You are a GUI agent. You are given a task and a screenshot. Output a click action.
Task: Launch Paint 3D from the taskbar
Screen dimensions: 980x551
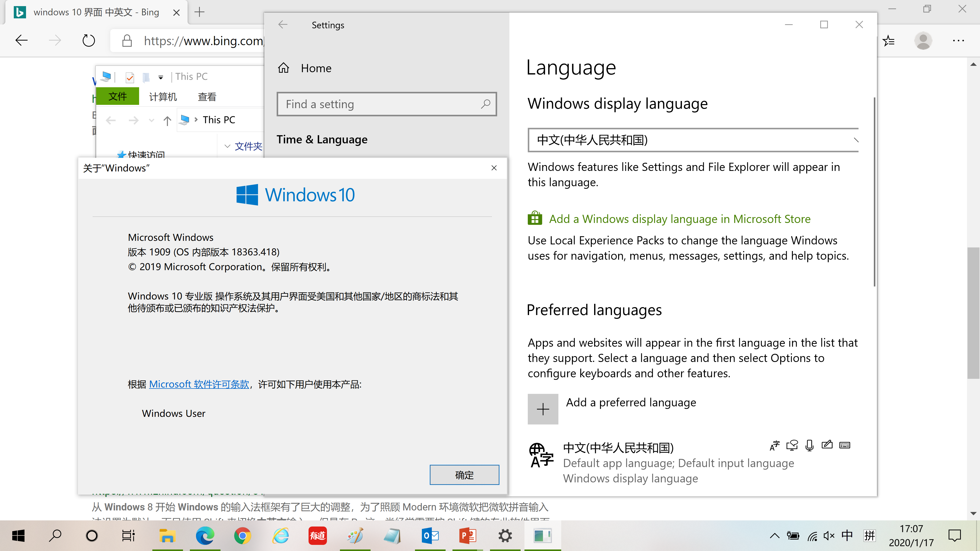(x=354, y=536)
